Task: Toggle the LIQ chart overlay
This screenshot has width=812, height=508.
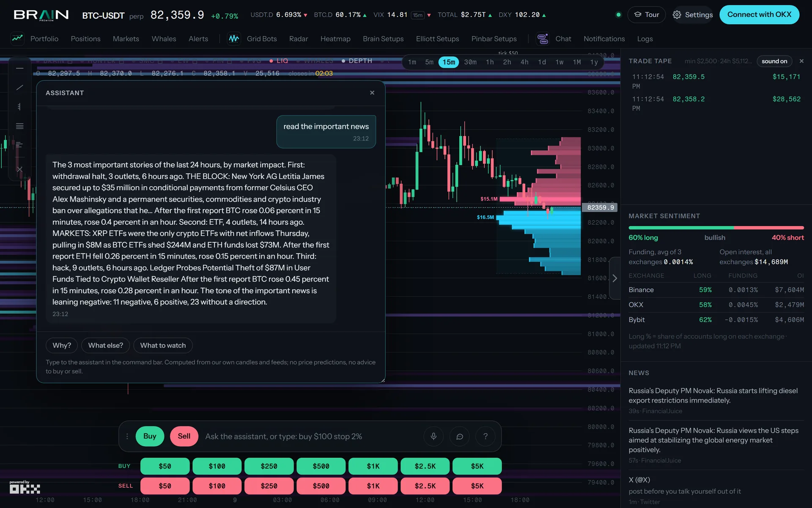Action: tap(279, 61)
